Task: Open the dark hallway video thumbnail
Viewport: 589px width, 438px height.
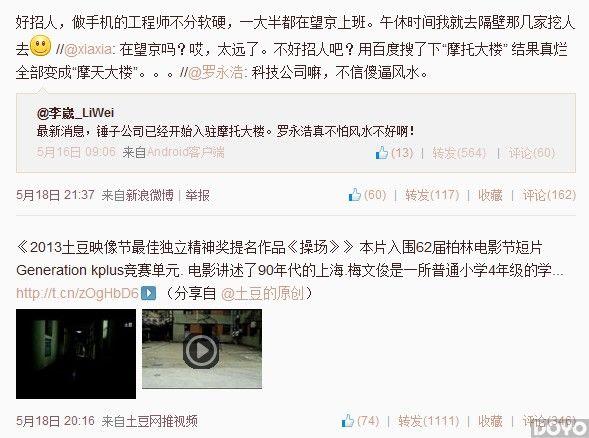Action: (x=76, y=354)
